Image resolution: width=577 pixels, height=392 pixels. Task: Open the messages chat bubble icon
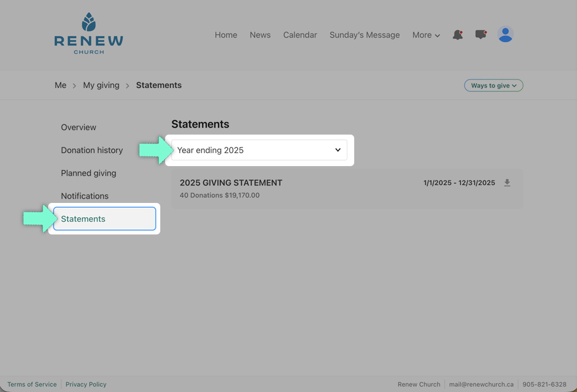[x=481, y=35]
